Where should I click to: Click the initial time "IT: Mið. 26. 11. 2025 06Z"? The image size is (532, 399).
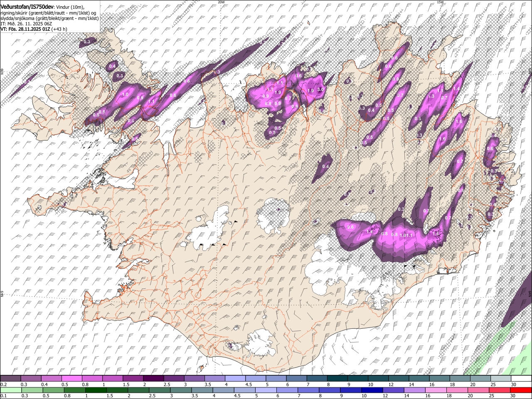pyautogui.click(x=26, y=24)
